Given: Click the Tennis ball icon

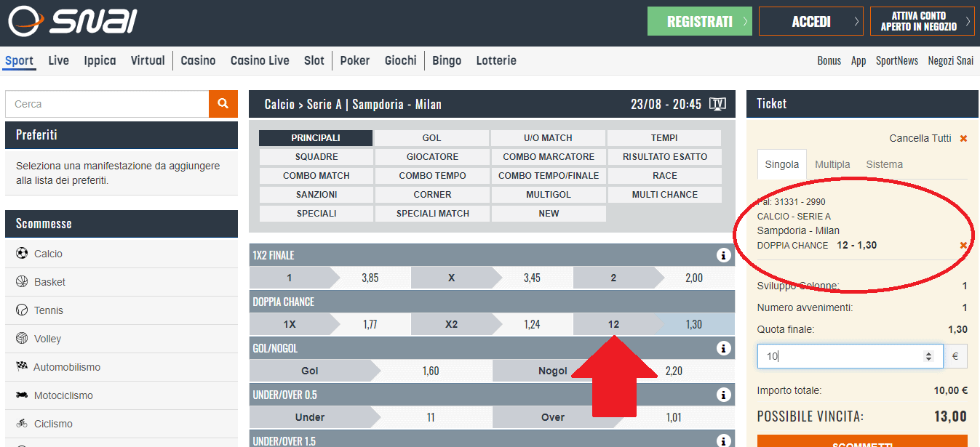Looking at the screenshot, I should [x=21, y=310].
